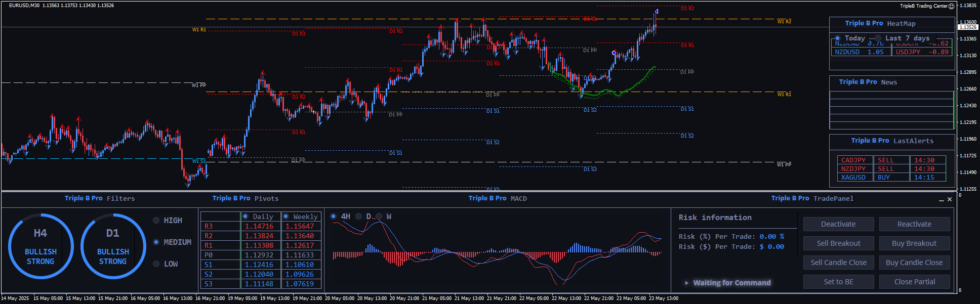The width and height of the screenshot is (980, 304).
Task: Select MEDIUM filter strength option
Action: coord(156,242)
